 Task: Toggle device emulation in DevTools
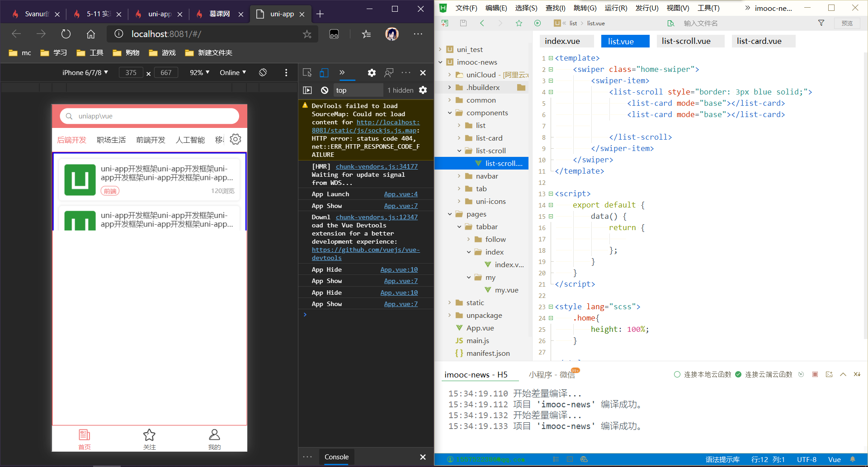coord(324,72)
